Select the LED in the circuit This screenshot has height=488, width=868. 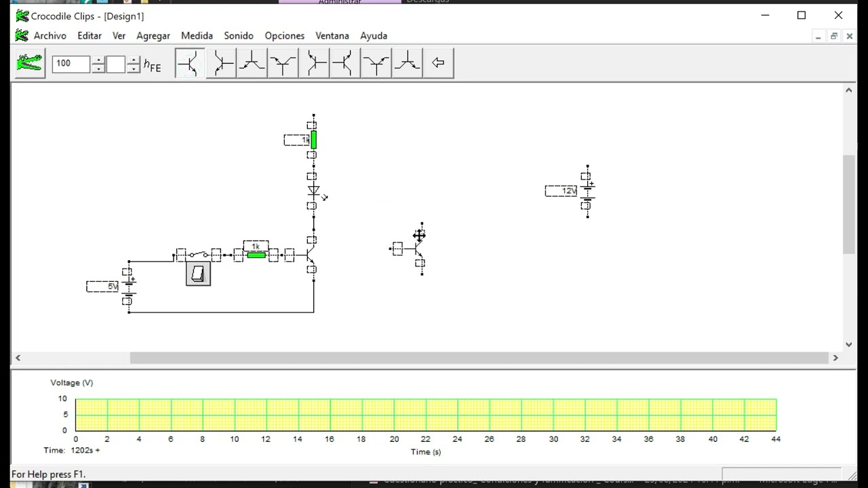coord(314,191)
